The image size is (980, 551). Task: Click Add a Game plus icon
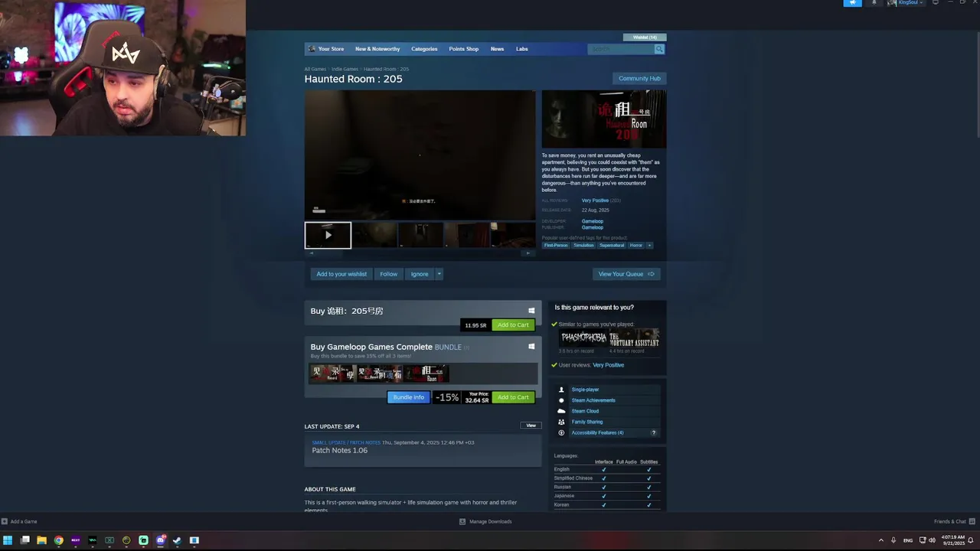point(5,521)
